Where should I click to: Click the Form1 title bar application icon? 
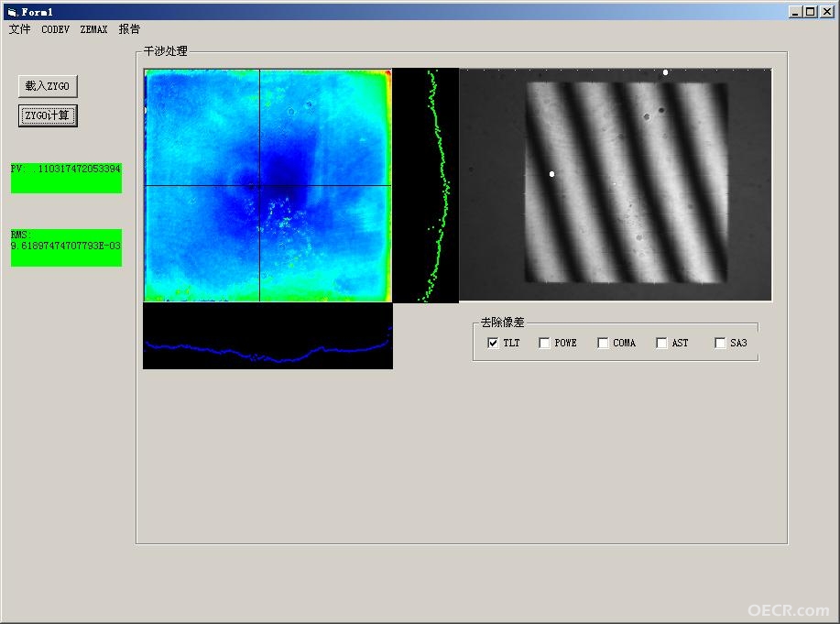point(12,11)
